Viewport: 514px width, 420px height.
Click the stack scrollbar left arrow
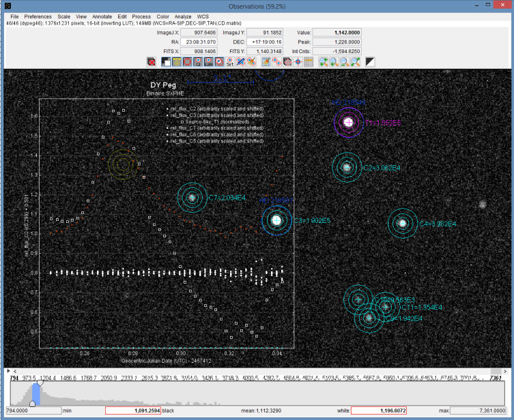(15, 371)
